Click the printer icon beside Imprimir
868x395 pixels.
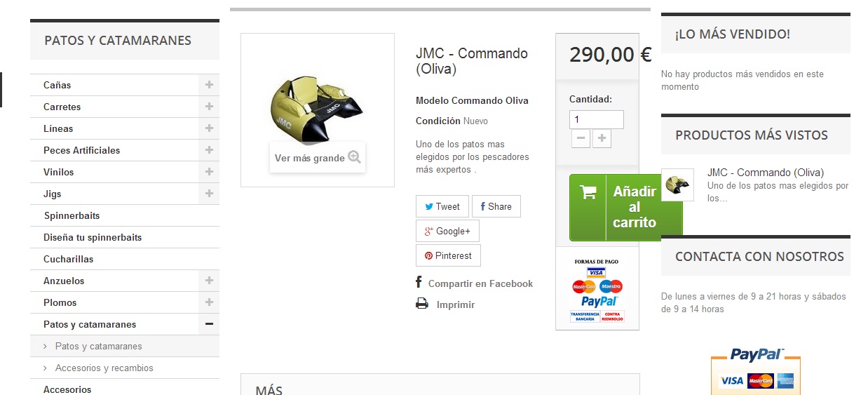[x=421, y=304]
